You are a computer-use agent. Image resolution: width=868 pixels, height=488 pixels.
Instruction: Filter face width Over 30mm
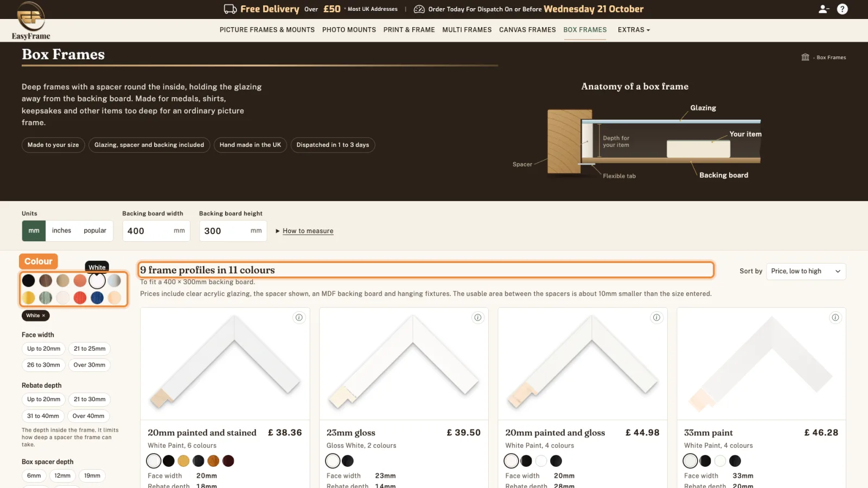90,365
